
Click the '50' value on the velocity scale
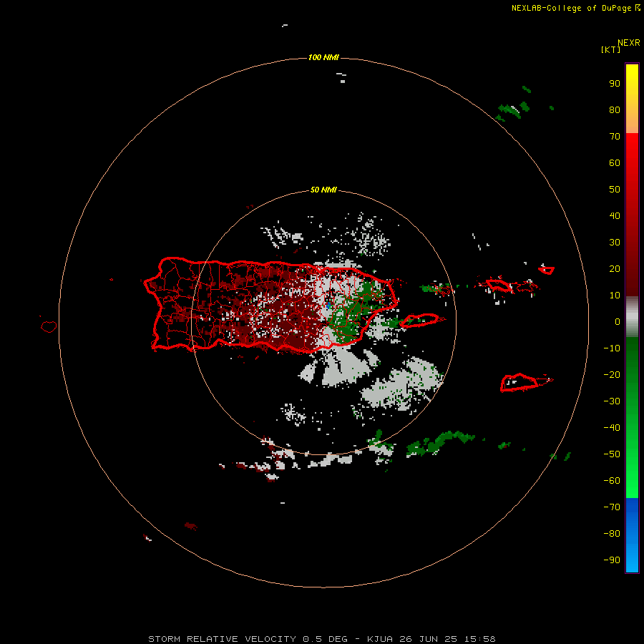615,190
